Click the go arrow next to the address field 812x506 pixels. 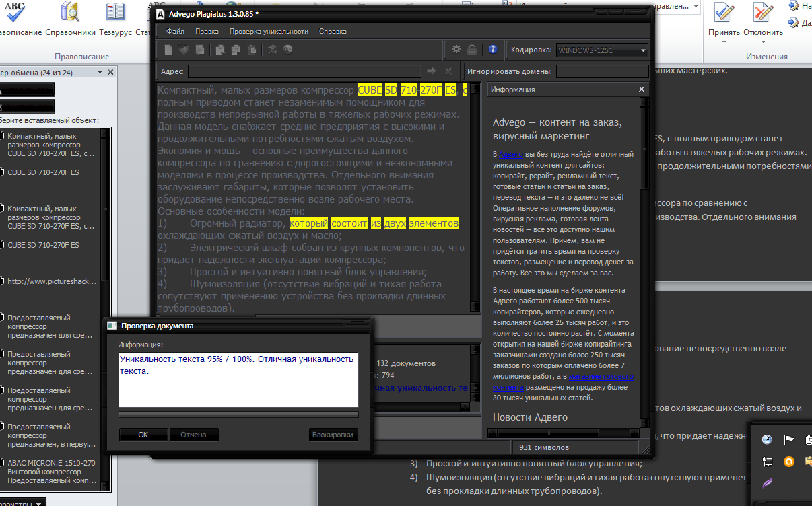pyautogui.click(x=432, y=71)
